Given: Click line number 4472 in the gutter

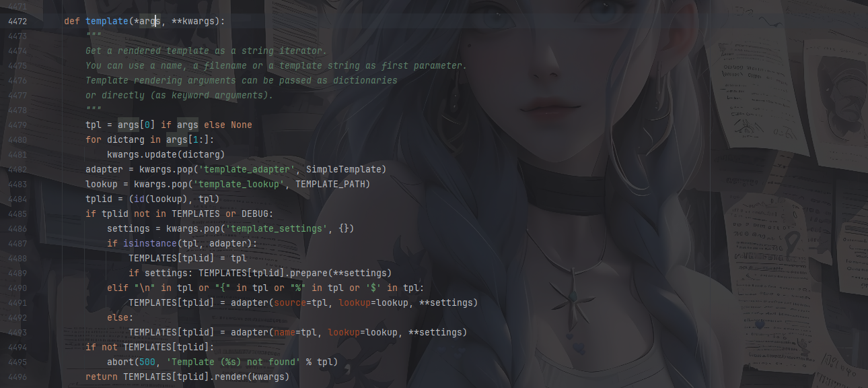Looking at the screenshot, I should (17, 22).
